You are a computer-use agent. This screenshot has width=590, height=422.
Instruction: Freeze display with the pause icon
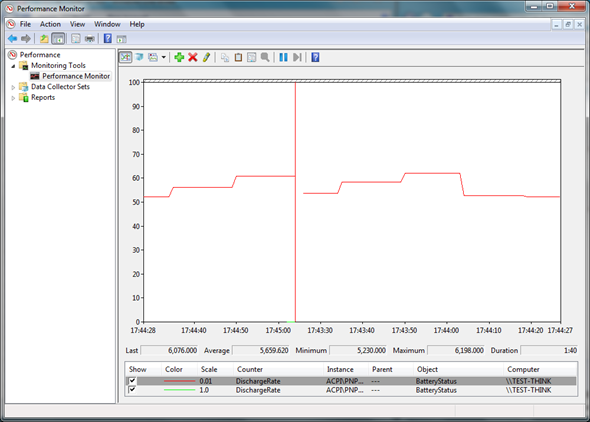(283, 57)
